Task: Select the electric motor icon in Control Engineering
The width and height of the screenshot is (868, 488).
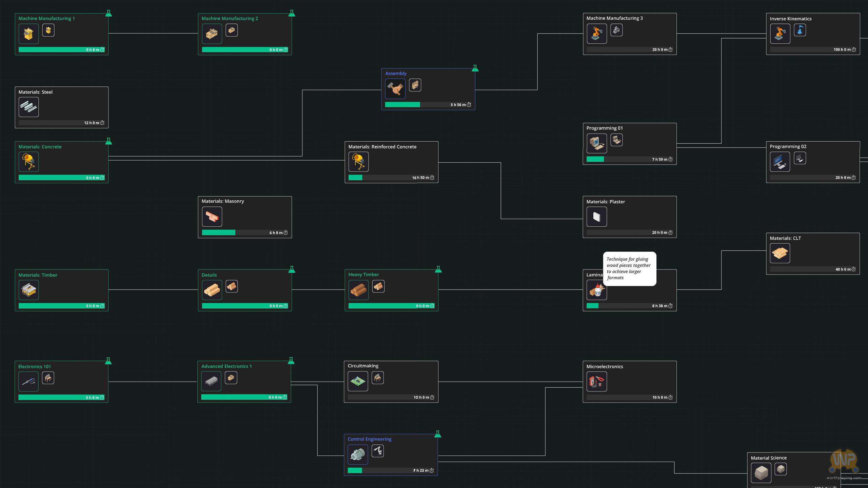Action: click(x=357, y=454)
